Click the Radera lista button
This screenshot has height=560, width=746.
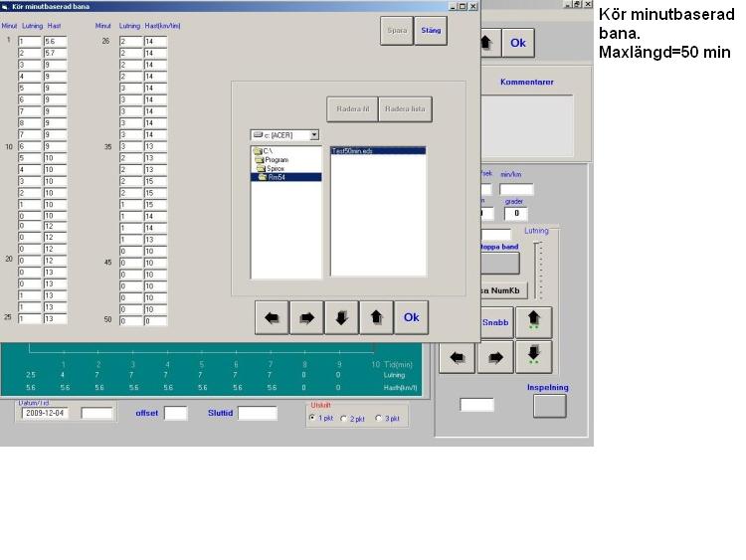coord(405,109)
